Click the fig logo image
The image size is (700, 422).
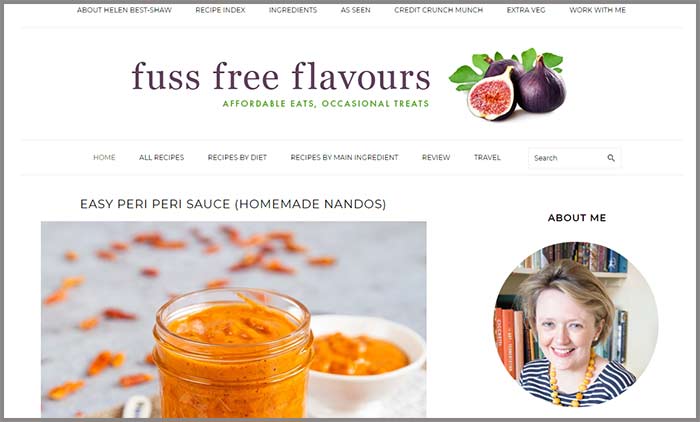[508, 84]
